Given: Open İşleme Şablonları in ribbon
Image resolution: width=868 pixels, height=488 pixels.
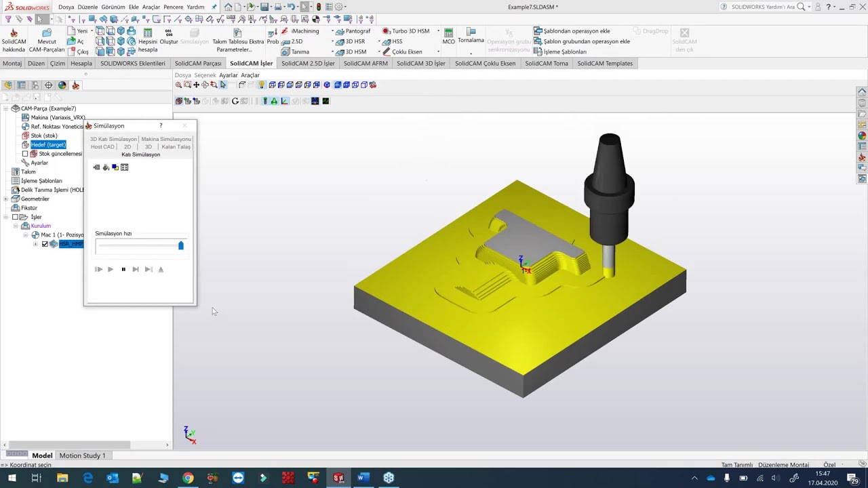Looking at the screenshot, I should click(x=560, y=52).
